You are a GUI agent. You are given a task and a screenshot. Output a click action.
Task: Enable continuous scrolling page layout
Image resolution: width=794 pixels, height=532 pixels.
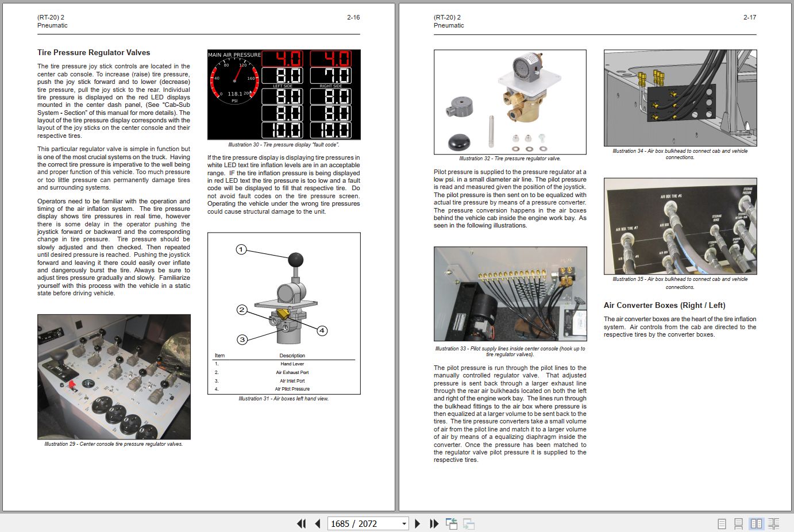pyautogui.click(x=739, y=523)
